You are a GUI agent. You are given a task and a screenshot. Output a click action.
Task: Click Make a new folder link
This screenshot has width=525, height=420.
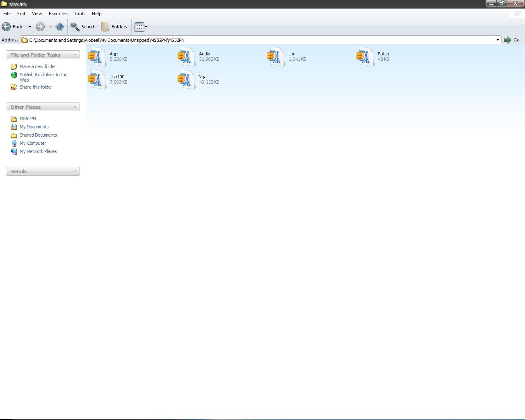38,66
